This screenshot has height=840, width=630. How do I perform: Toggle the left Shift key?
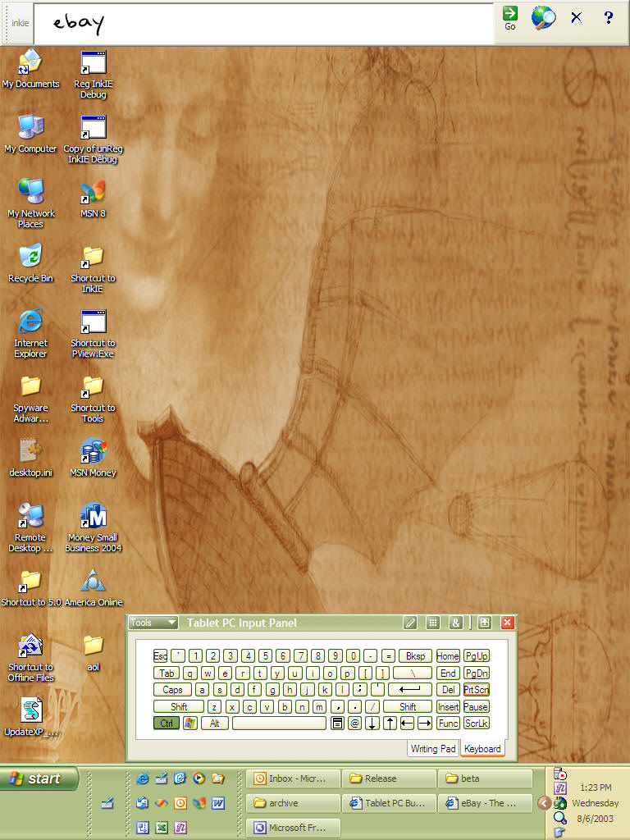click(179, 706)
